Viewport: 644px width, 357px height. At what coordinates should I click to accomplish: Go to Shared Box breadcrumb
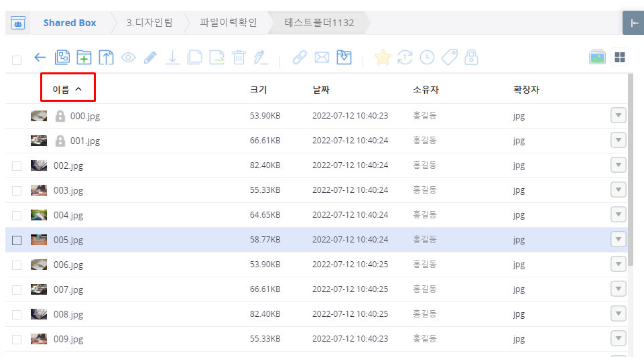pyautogui.click(x=70, y=23)
